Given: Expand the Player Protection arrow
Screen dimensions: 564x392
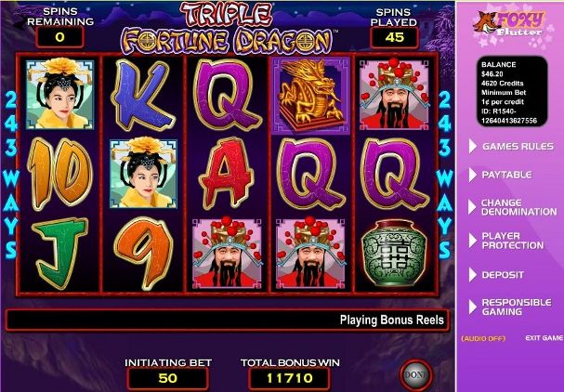Looking at the screenshot, I should [473, 241].
